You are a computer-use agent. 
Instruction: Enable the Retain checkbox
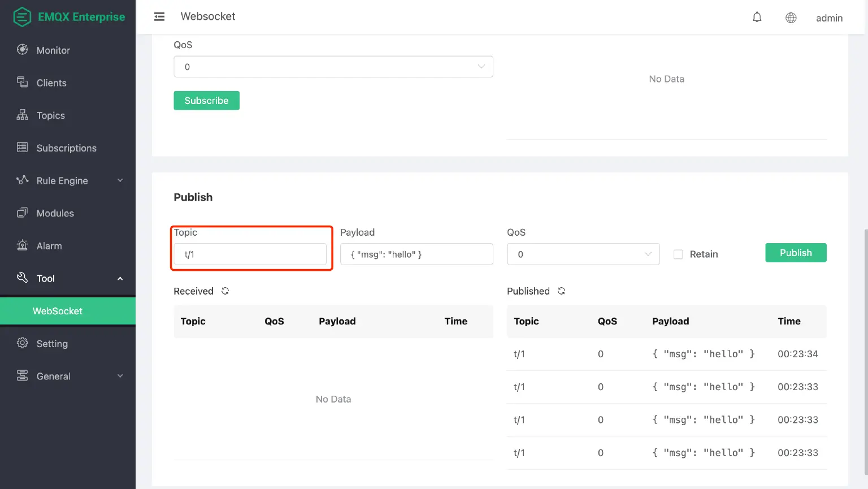click(x=678, y=254)
